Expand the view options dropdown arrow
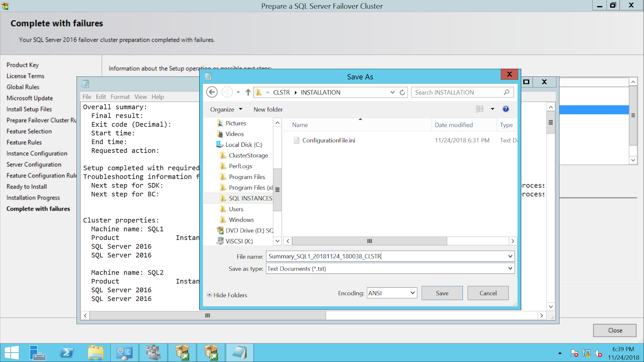Screen dimensions: 644x362 (492, 109)
